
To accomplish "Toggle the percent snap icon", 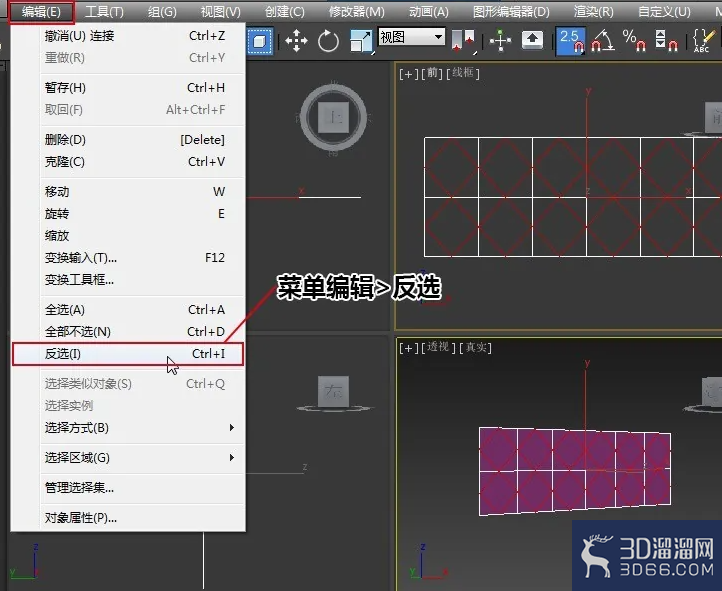I will (x=634, y=41).
